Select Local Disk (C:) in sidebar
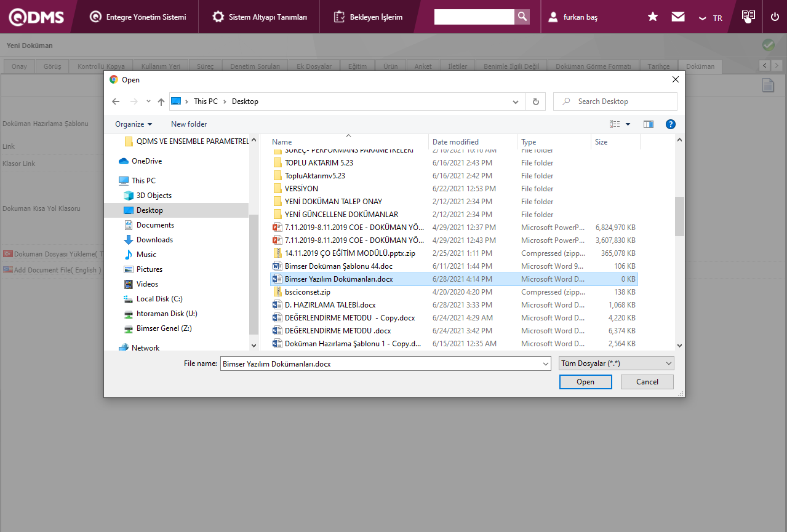 [x=159, y=299]
